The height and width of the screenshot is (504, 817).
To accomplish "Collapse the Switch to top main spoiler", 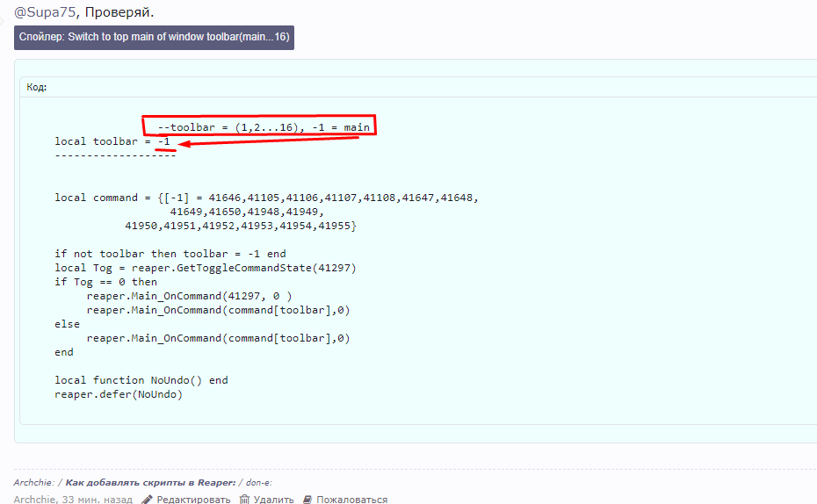I will [x=154, y=38].
